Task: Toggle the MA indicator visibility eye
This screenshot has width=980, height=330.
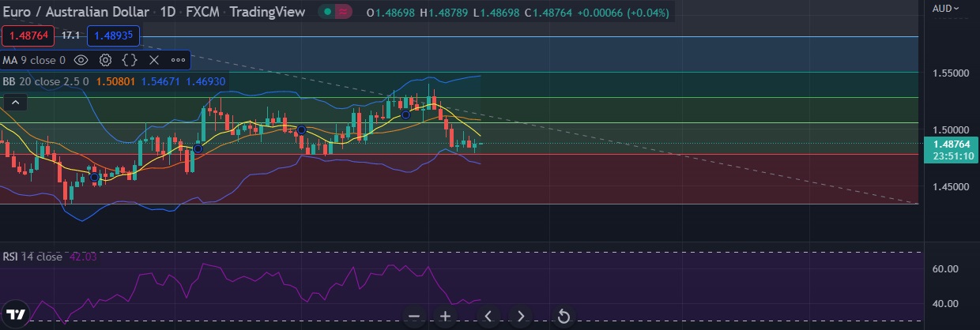Action: point(81,60)
